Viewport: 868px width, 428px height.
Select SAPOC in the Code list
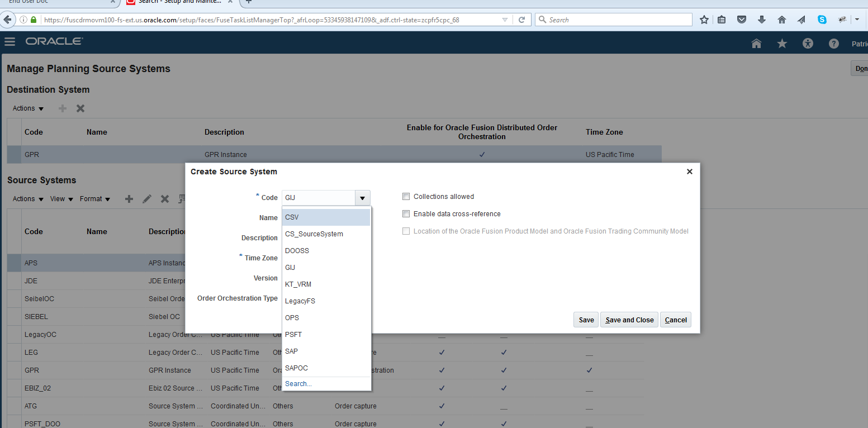click(326, 368)
